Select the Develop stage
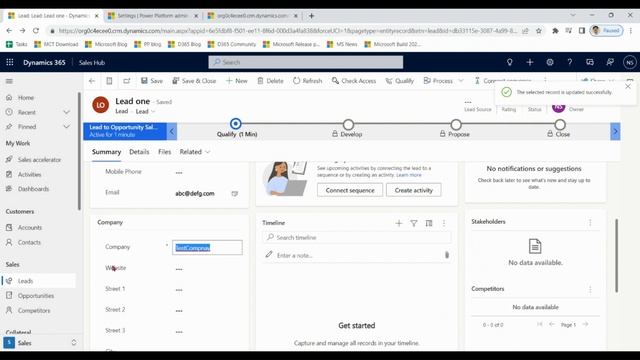Image resolution: width=640 pixels, height=360 pixels. (348, 124)
